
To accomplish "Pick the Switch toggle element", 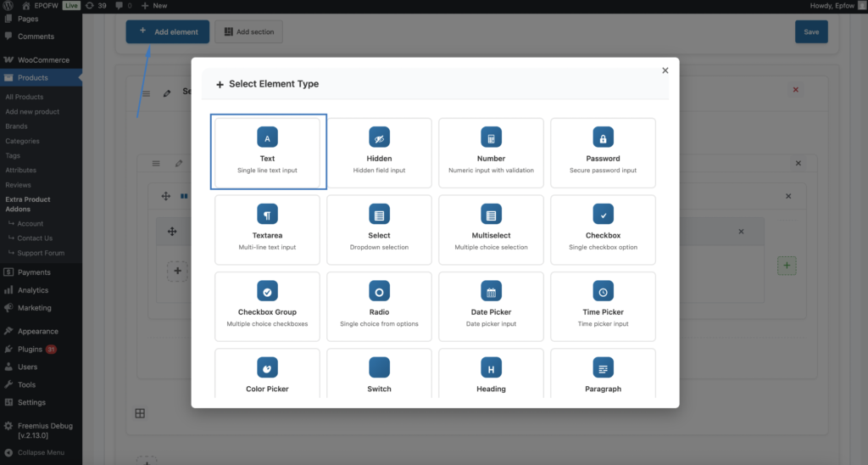I will [379, 375].
